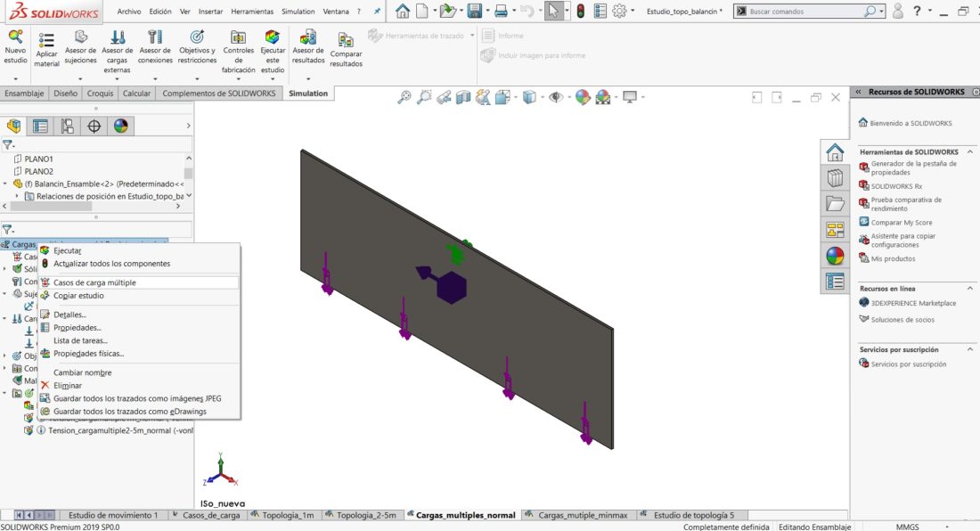Open 3DEXPERIENCE Marketplace link
980x531 pixels.
click(913, 303)
